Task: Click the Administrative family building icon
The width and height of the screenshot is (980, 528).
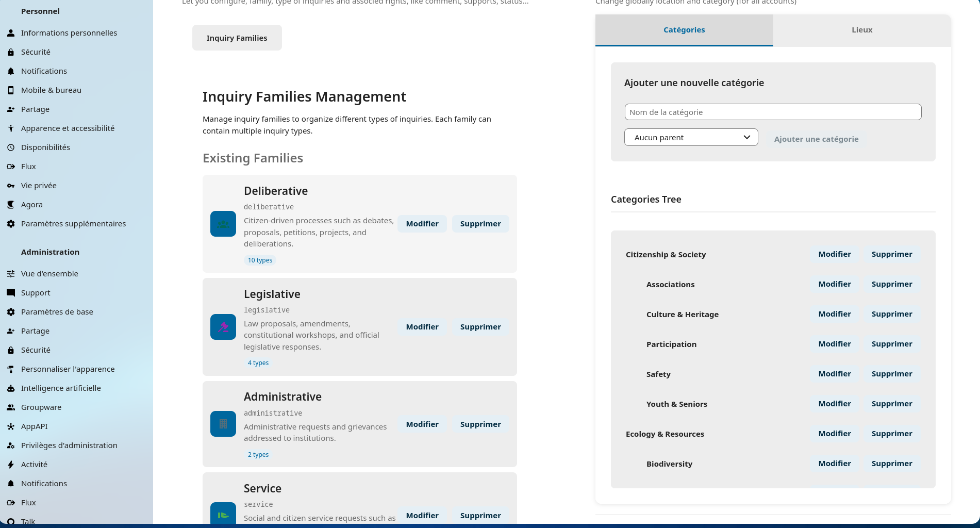Action: click(223, 424)
